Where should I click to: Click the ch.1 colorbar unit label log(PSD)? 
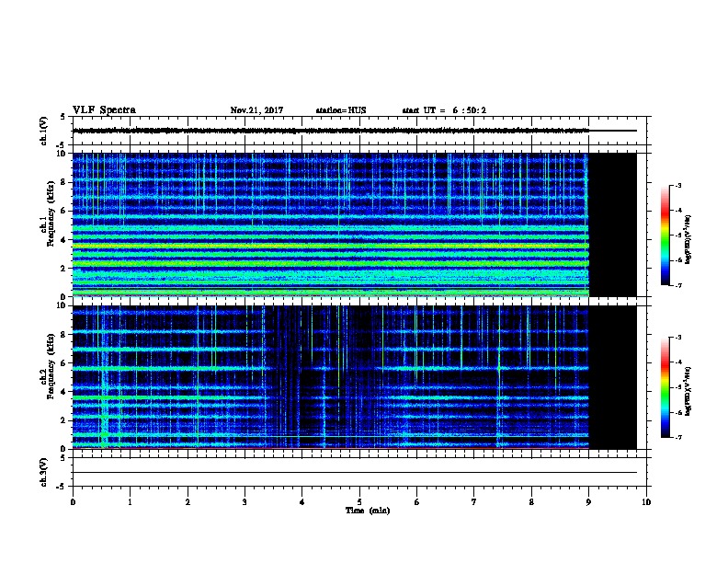pyautogui.click(x=688, y=239)
